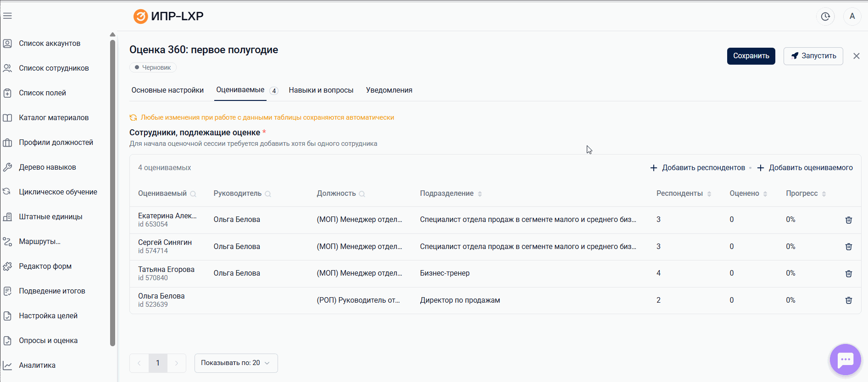Toggle the hamburger menu sidebar

tap(7, 16)
